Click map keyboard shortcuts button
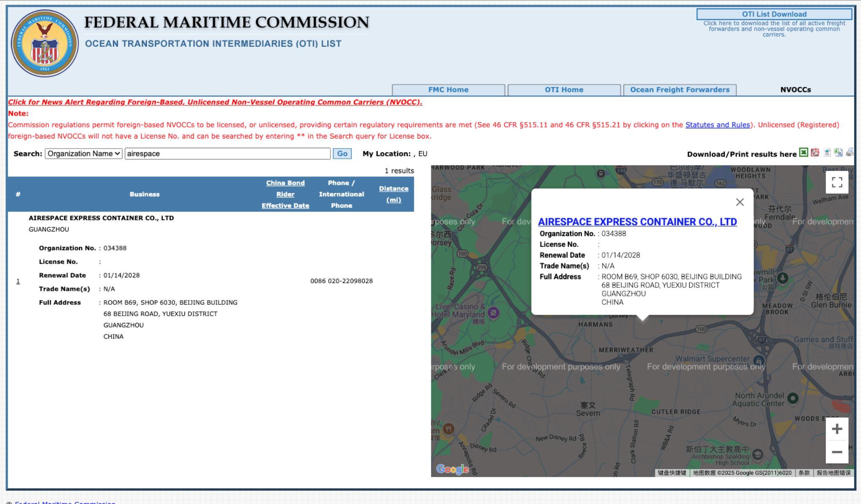Viewport: 861px width, 504px height. [672, 473]
